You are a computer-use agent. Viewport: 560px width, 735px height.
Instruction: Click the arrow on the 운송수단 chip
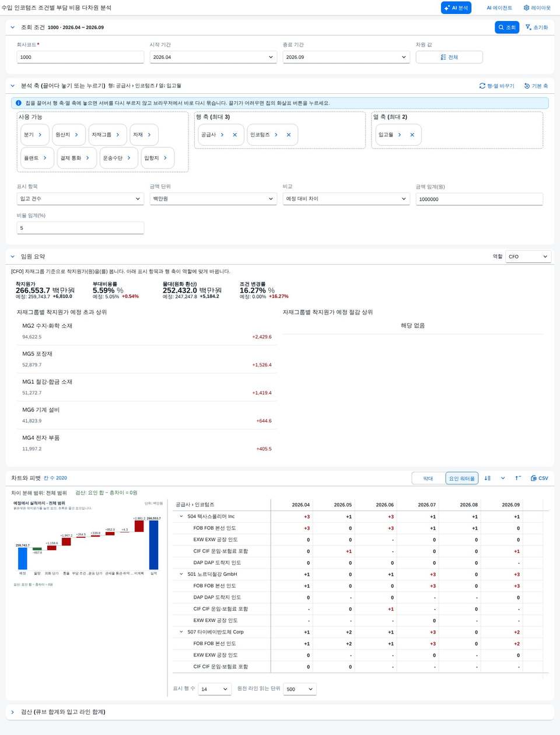[x=129, y=158]
